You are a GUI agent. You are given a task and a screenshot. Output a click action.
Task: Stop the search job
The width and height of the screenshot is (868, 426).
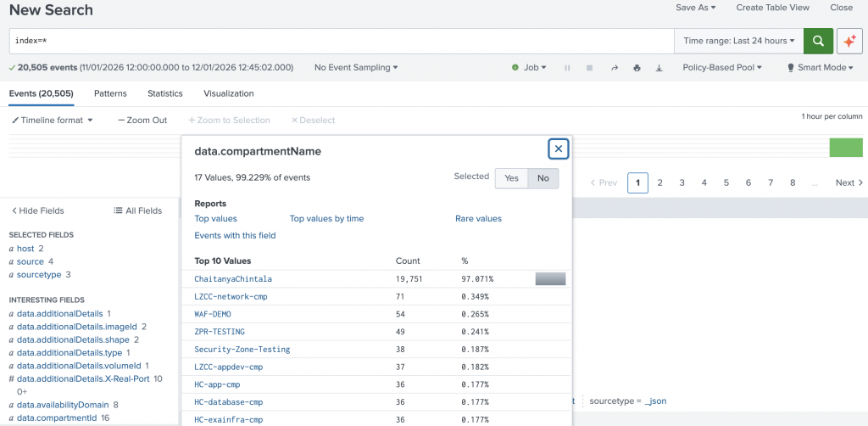[x=589, y=68]
